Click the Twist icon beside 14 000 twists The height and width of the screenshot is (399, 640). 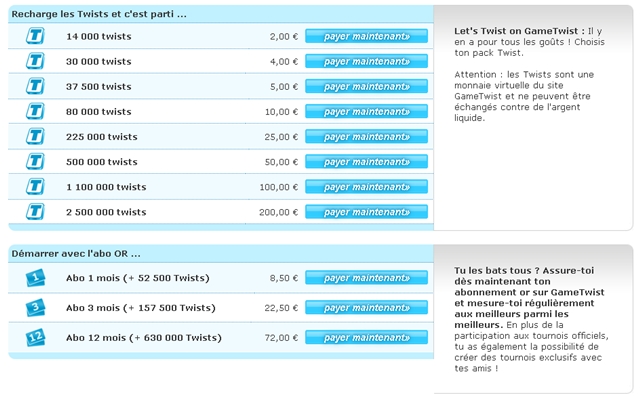[35, 36]
